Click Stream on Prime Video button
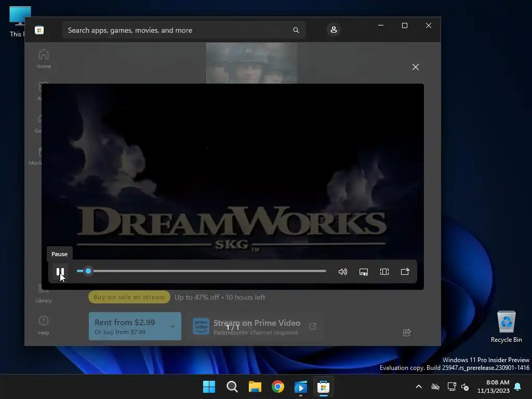This screenshot has width=532, height=399. (x=256, y=326)
